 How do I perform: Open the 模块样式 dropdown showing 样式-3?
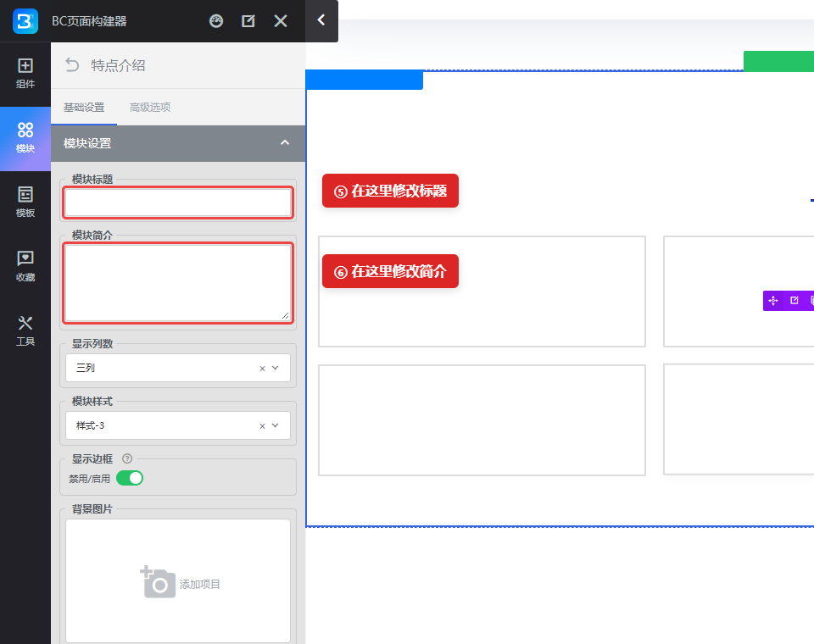(x=178, y=425)
